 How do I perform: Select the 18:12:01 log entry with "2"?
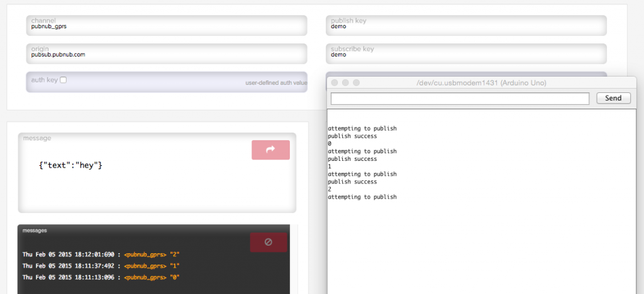pyautogui.click(x=101, y=254)
